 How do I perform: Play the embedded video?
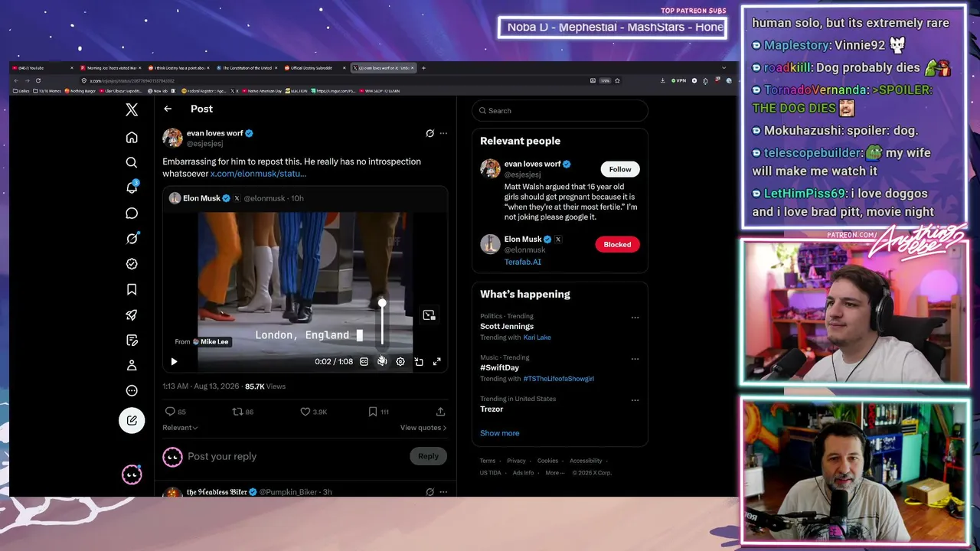click(174, 362)
